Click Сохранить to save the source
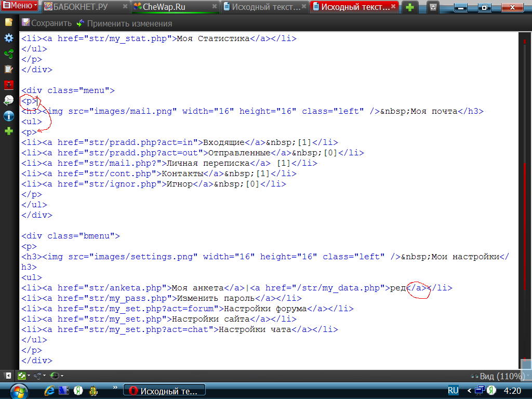 (x=47, y=23)
